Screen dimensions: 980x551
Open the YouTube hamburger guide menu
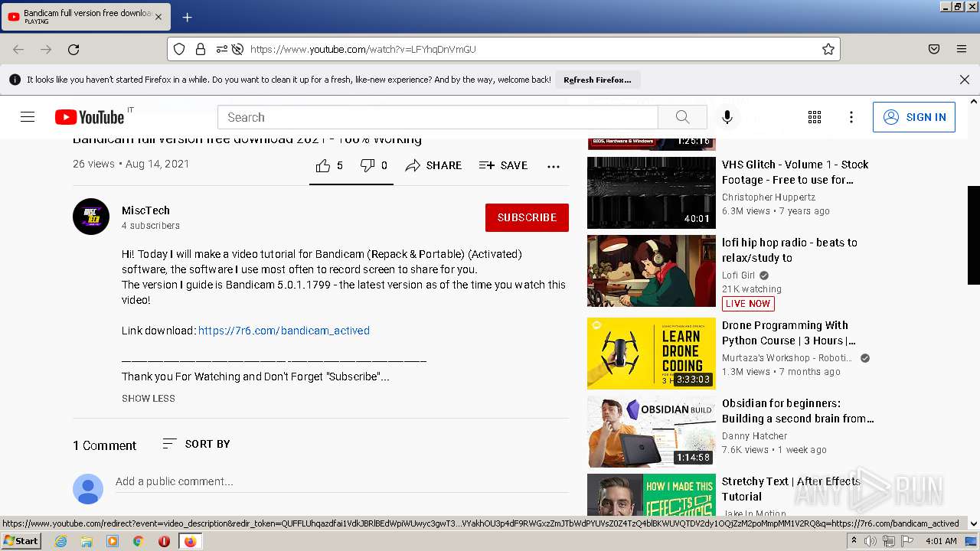[x=28, y=117]
